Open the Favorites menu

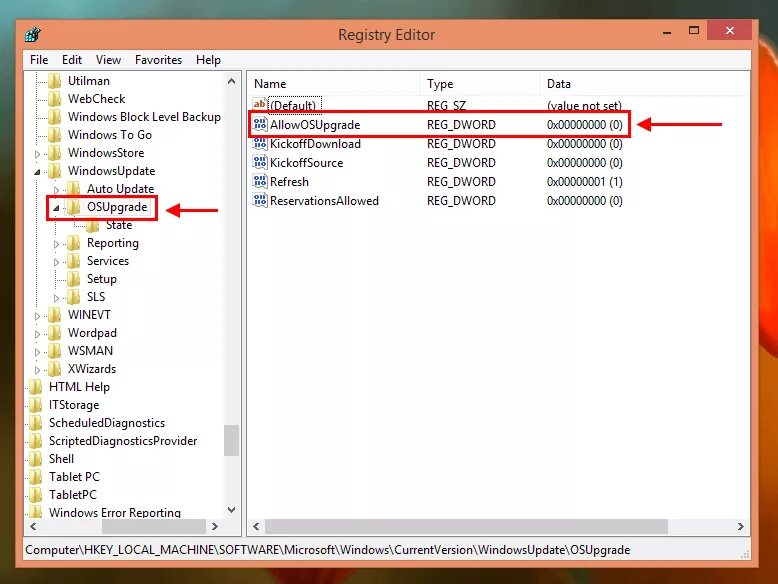(158, 60)
